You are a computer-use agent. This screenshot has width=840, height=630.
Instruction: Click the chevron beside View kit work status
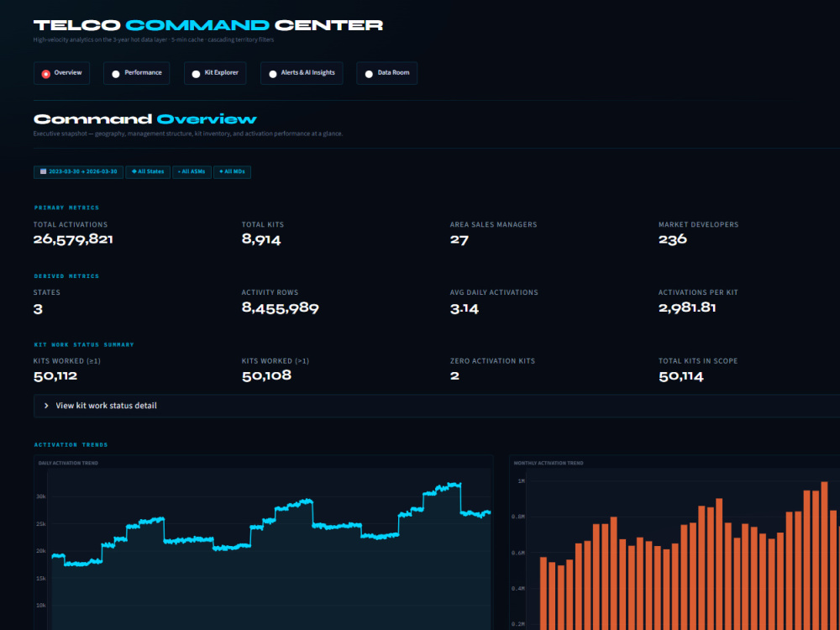[x=46, y=406]
